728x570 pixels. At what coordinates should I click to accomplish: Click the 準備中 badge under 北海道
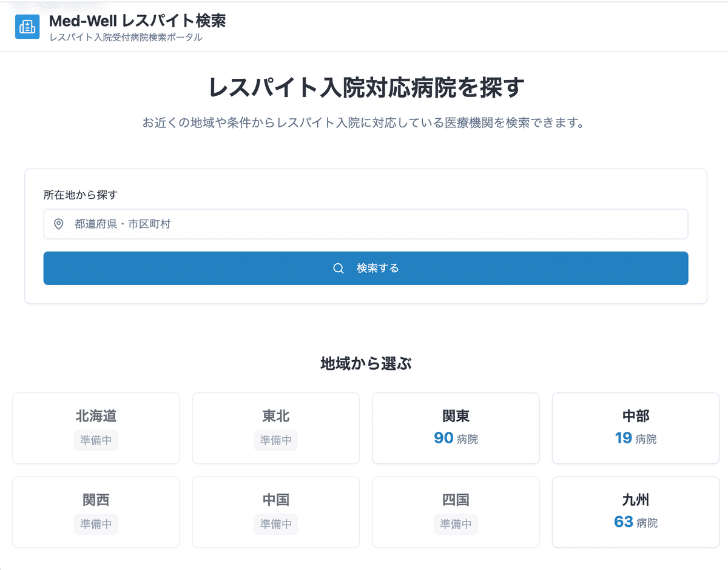[96, 440]
